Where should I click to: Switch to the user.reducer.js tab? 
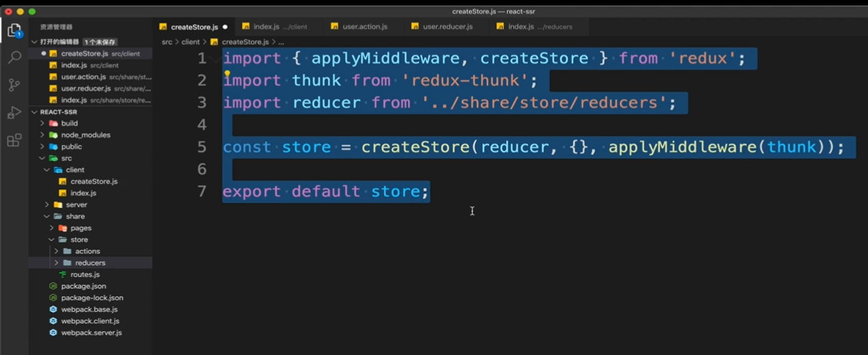coord(447,27)
